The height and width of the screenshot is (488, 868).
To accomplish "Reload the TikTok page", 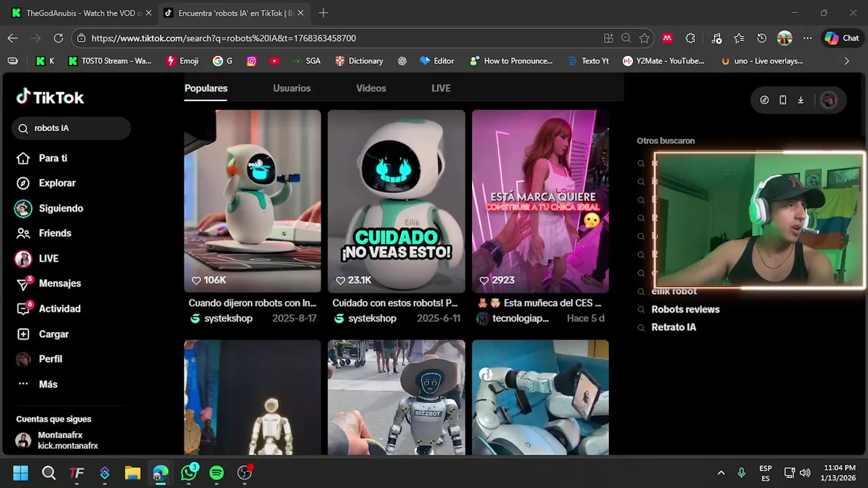I will (58, 39).
